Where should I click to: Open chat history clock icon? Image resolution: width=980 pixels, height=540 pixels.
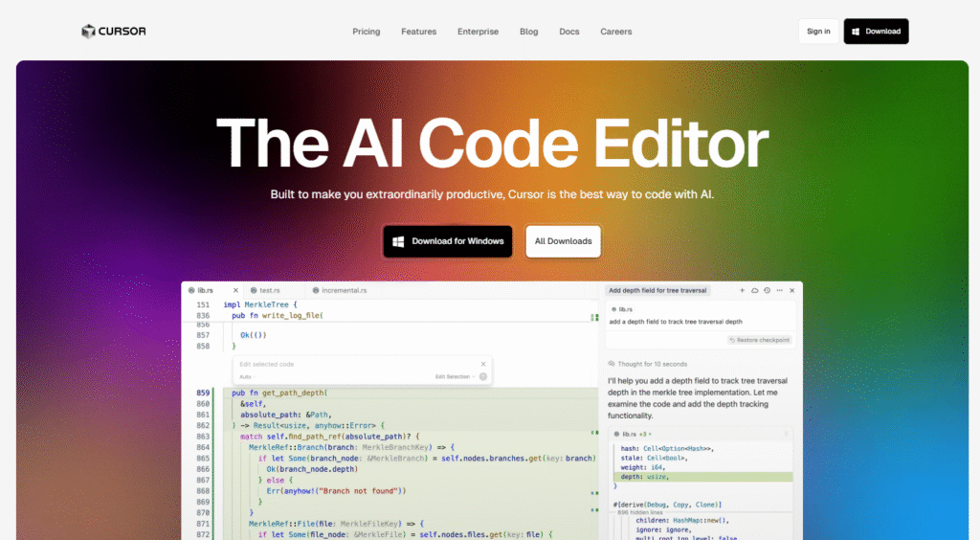(767, 291)
